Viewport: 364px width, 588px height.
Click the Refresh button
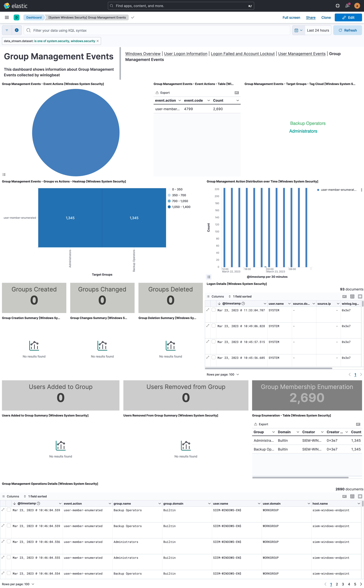tap(347, 30)
